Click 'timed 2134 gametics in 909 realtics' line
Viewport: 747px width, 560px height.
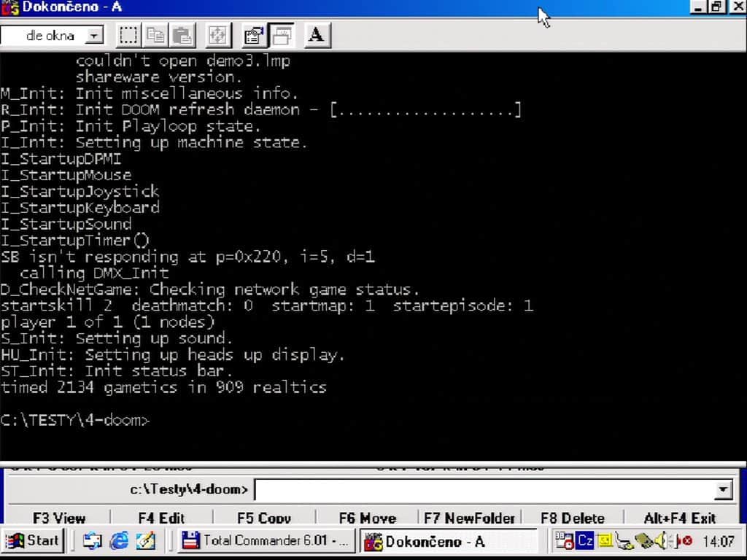point(163,387)
